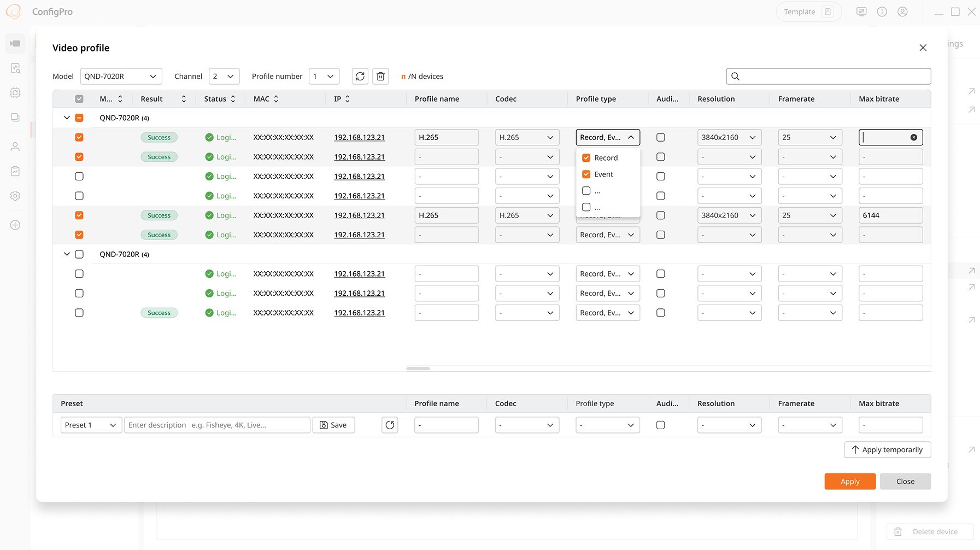The height and width of the screenshot is (550, 980).
Task: Open the Preset 1 dropdown
Action: coord(91,425)
